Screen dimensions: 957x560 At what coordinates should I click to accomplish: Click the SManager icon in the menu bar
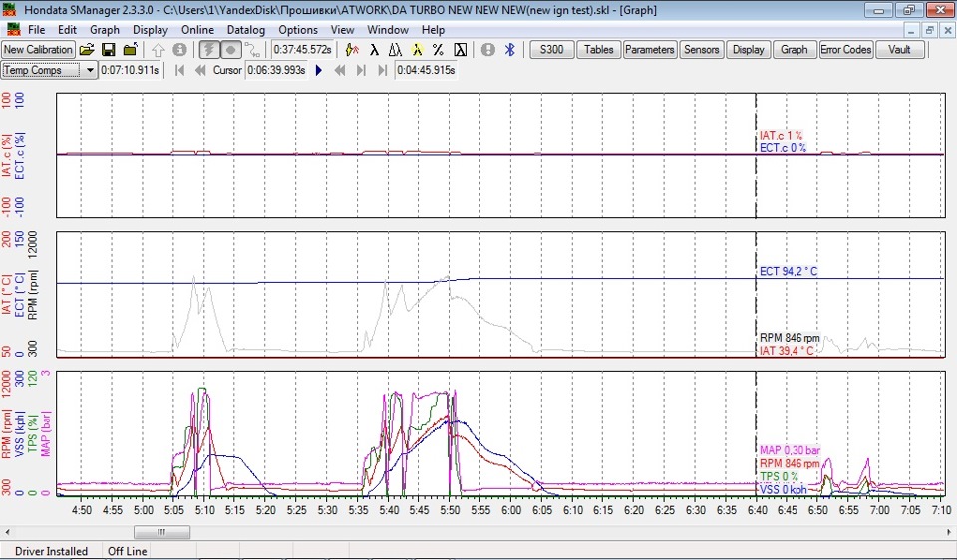point(13,29)
